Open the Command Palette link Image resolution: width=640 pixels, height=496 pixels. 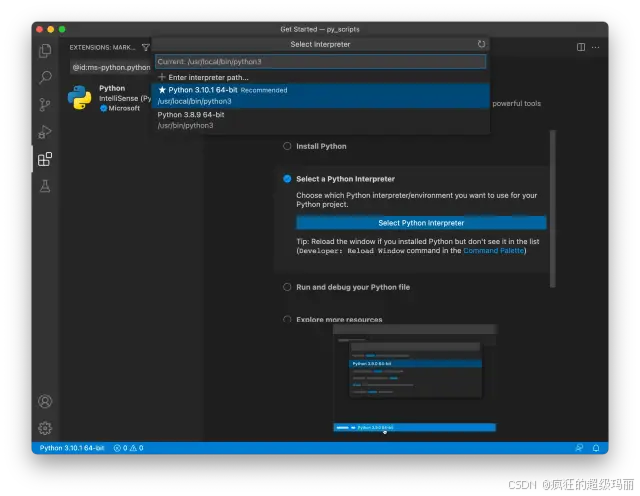tap(493, 251)
